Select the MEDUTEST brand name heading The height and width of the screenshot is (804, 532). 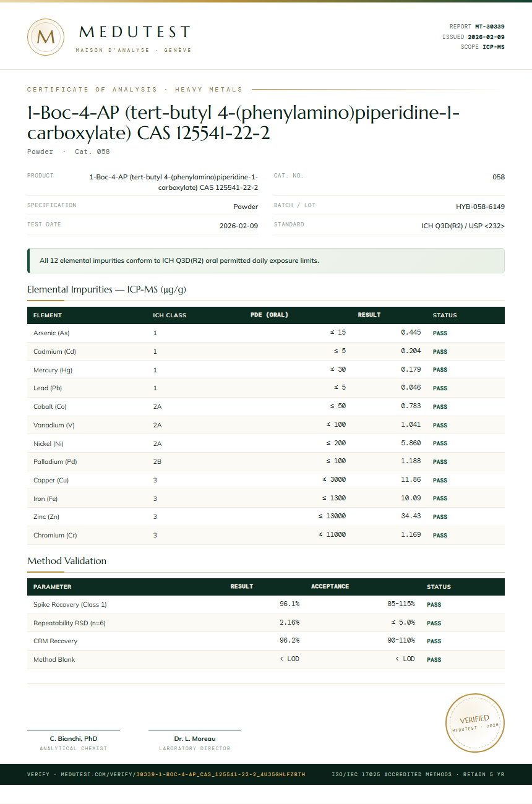coord(135,32)
